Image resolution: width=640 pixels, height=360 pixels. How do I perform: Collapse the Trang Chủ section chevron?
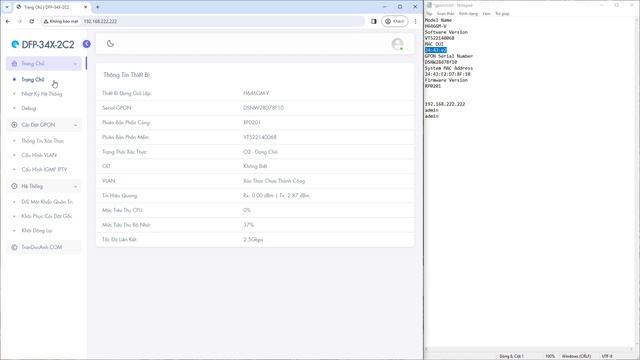click(x=76, y=64)
